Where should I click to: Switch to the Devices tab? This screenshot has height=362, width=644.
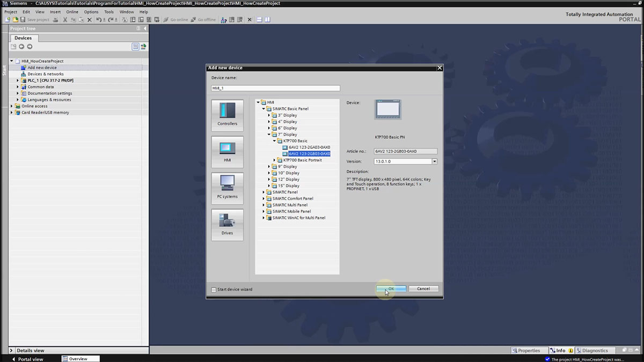click(x=23, y=38)
